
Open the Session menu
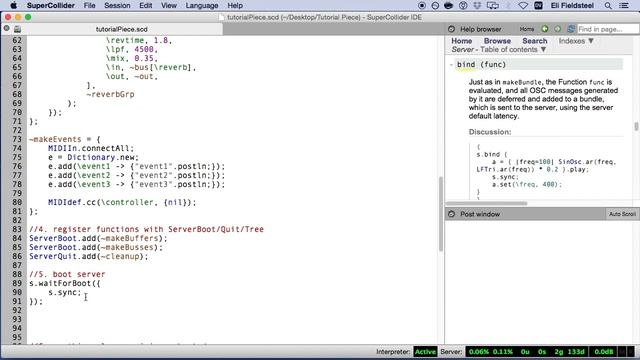[117, 5]
